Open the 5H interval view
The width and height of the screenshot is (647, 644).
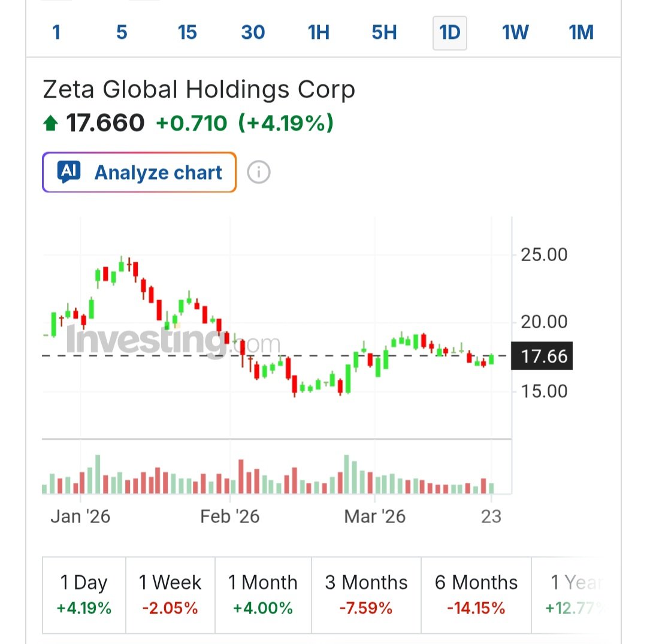384,33
